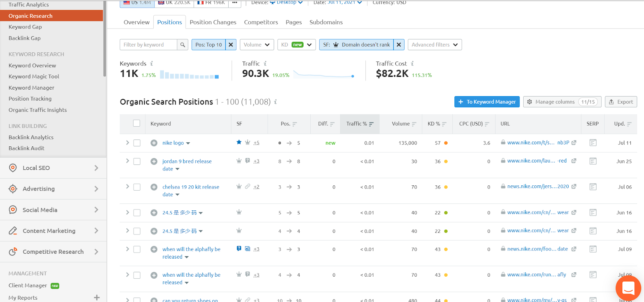The image size is (644, 302).
Task: Click the Traffic trend sparkline
Action: tap(324, 74)
